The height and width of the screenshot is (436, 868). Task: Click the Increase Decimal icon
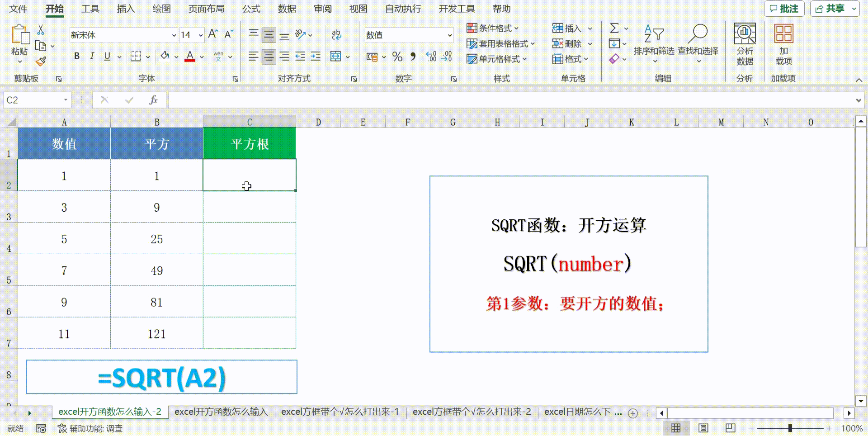[x=431, y=57]
